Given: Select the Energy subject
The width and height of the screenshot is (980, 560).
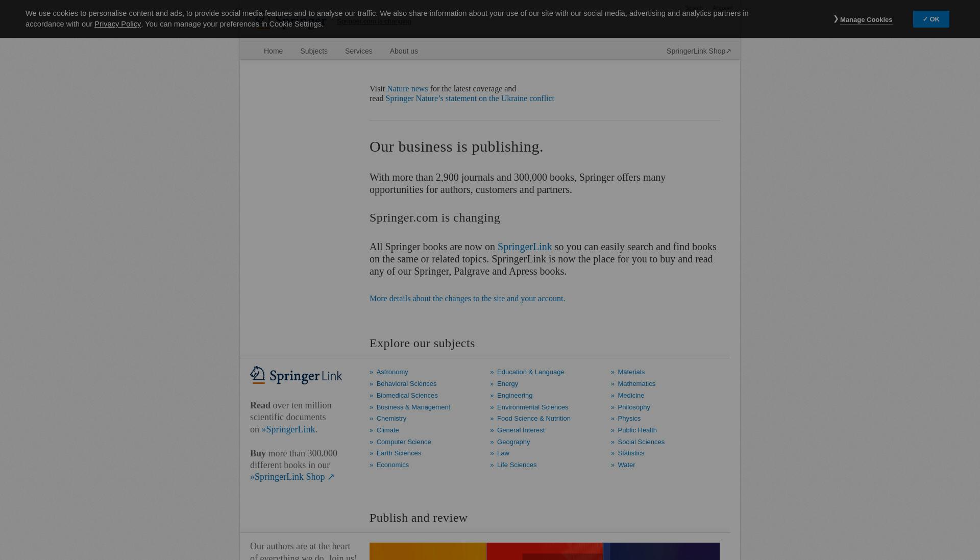Looking at the screenshot, I should 507,384.
